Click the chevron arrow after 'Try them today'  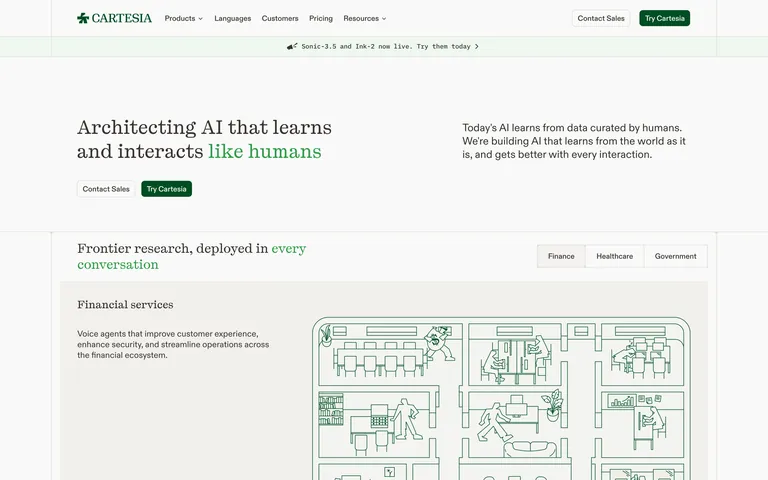click(477, 47)
